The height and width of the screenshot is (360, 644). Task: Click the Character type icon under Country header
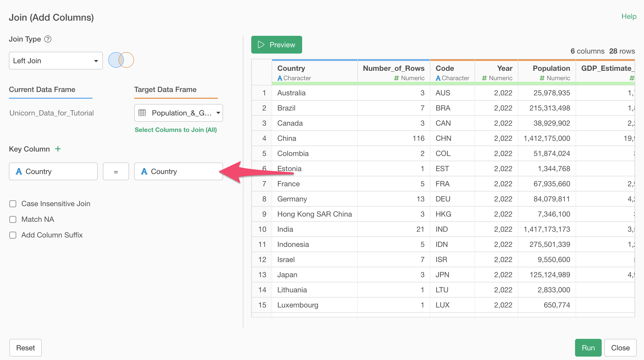[280, 78]
